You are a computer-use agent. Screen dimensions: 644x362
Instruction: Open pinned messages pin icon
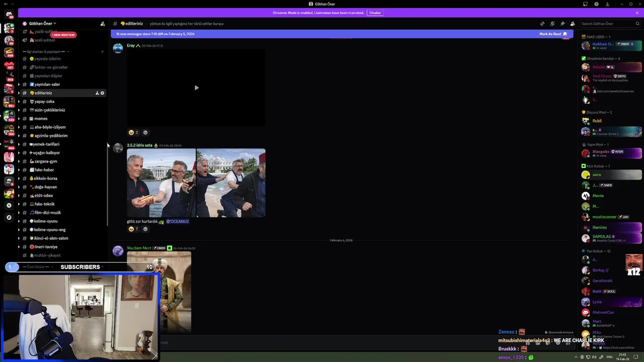point(562,24)
